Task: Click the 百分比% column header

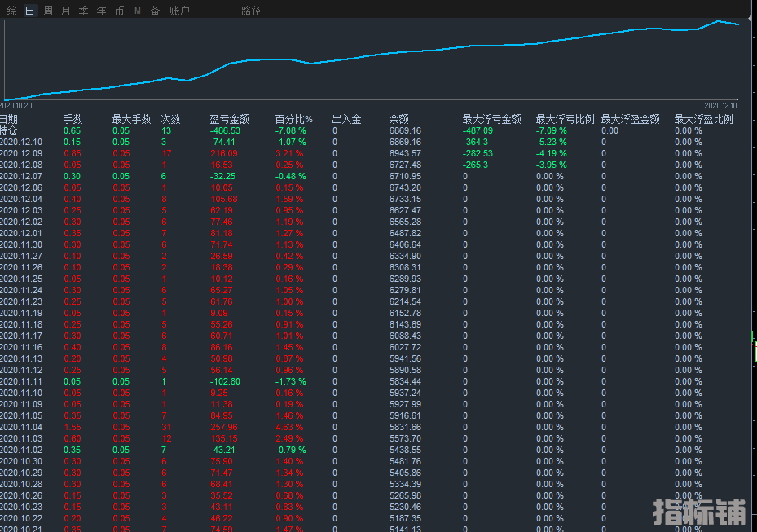Action: (x=293, y=119)
